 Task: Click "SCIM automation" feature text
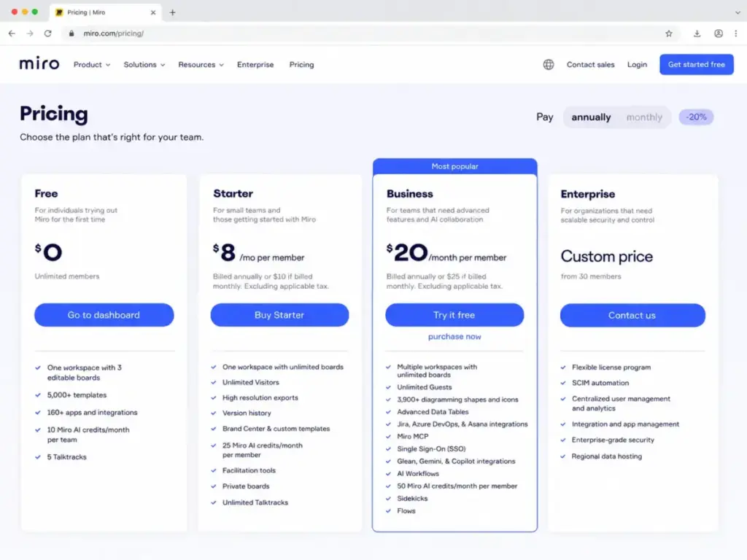point(600,383)
